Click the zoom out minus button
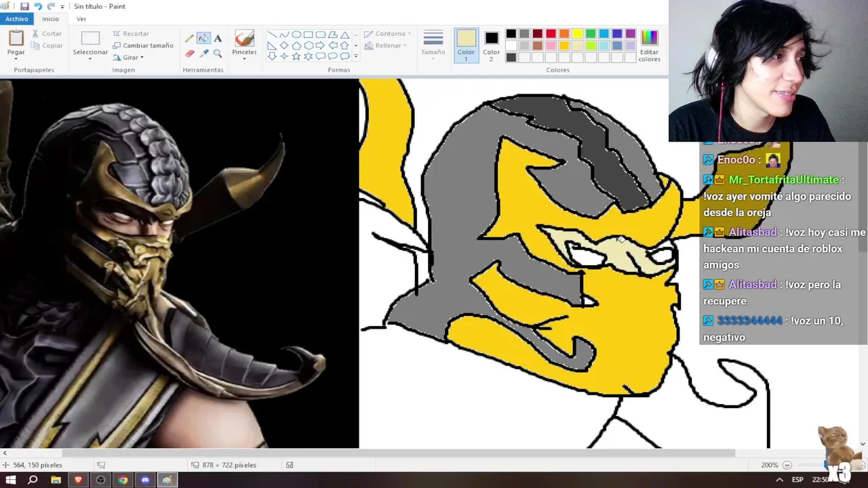The height and width of the screenshot is (488, 868). point(787,465)
